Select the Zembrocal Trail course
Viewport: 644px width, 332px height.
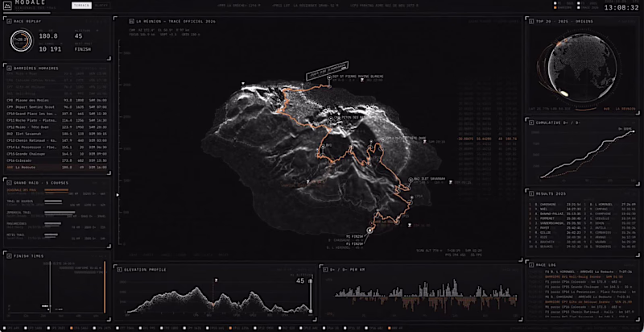56,214
